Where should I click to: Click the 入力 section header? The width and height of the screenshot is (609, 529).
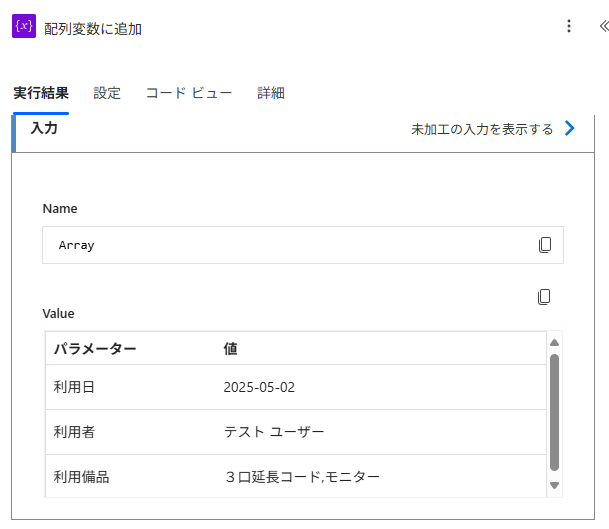pos(44,128)
